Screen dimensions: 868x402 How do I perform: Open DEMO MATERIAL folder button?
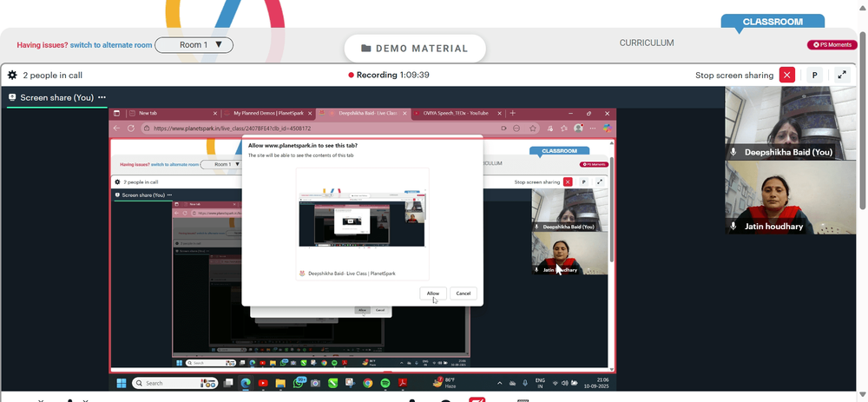415,48
